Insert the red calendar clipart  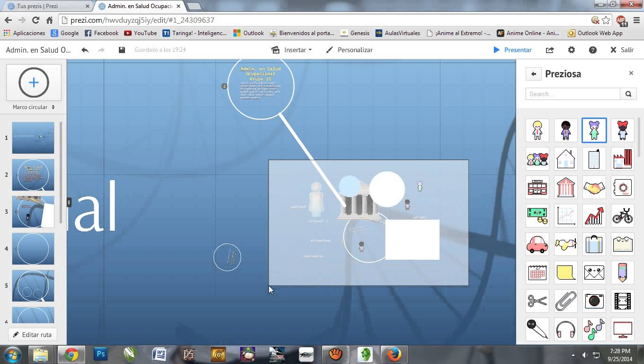pyautogui.click(x=537, y=273)
